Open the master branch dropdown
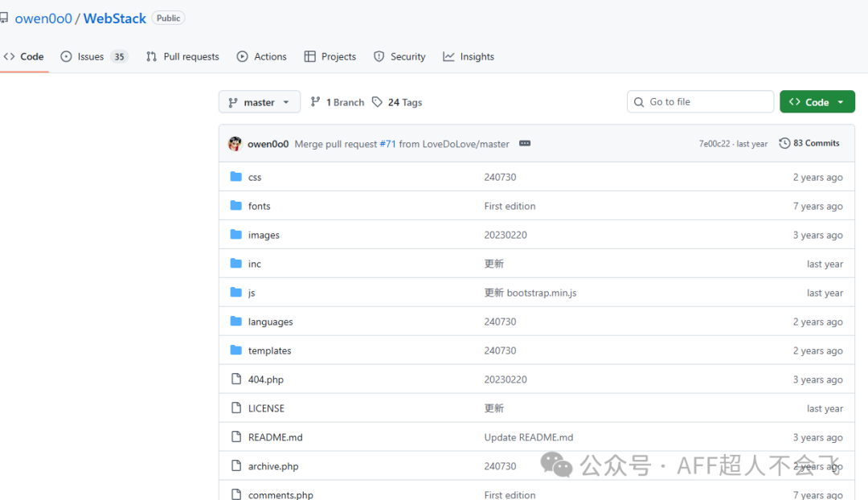Viewport: 868px width, 500px height. pyautogui.click(x=259, y=102)
